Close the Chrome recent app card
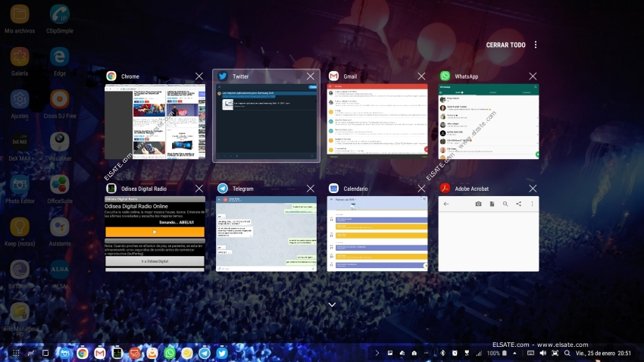Viewport: 644px width, 362px height. 199,76
